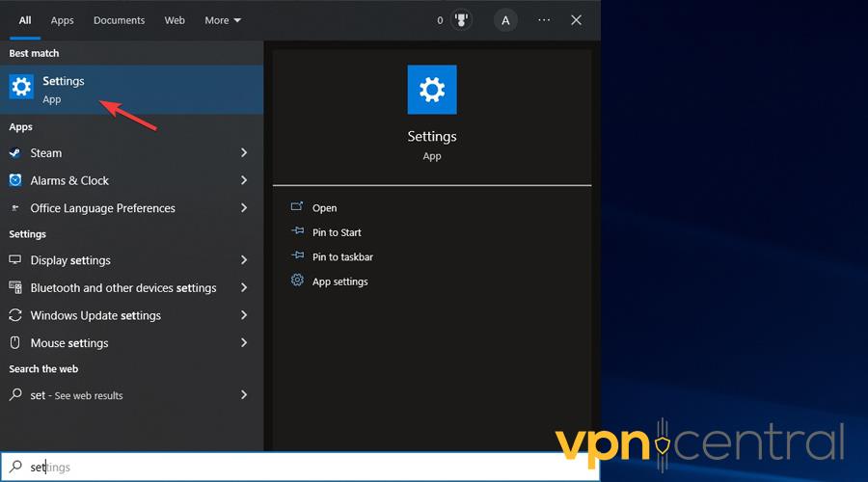Select the Display settings result
Viewport: 868px width, 482px height.
[131, 260]
